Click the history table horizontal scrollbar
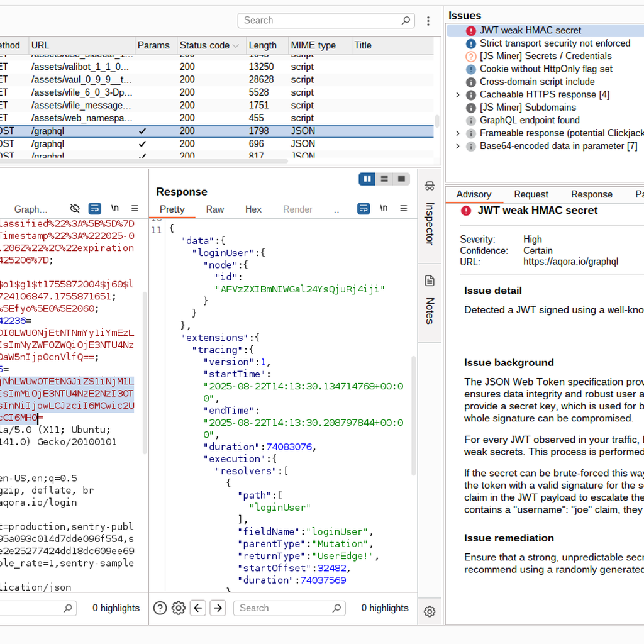Image resolution: width=644 pixels, height=644 pixels. (144, 161)
